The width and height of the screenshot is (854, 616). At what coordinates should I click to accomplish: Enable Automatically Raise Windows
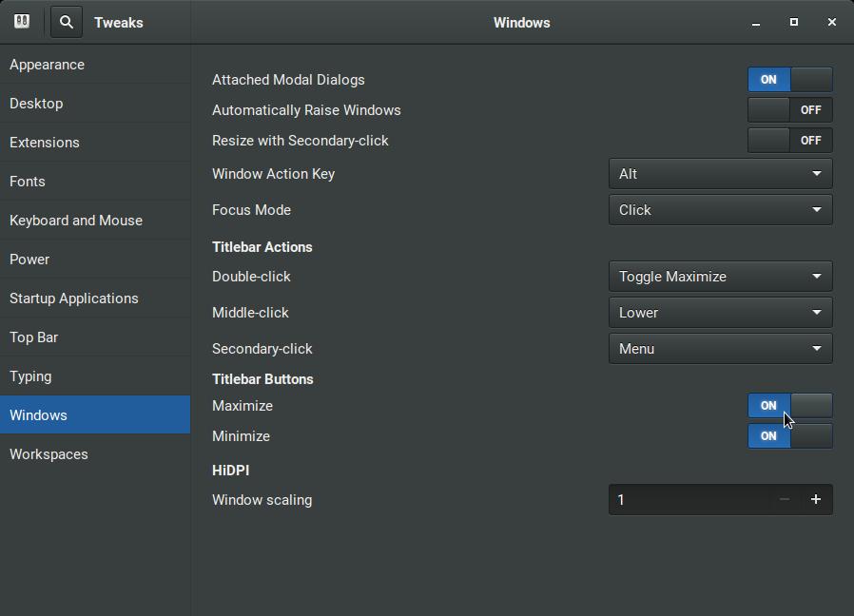[x=789, y=110]
